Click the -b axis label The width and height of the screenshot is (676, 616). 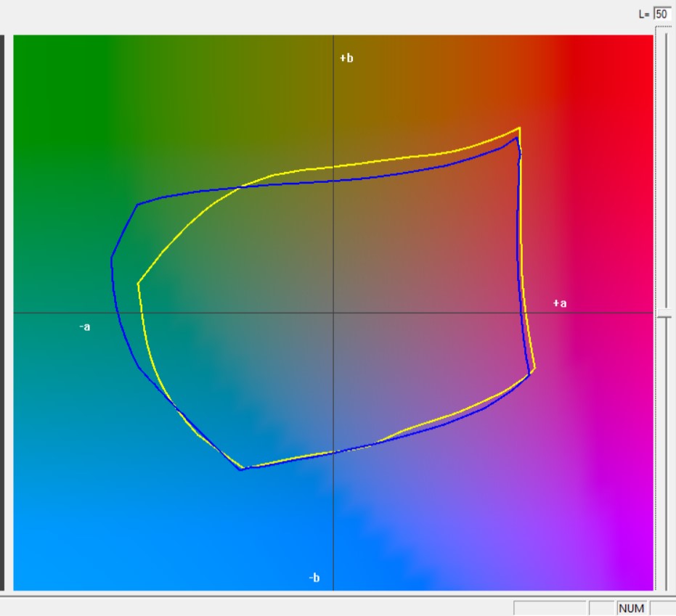(314, 578)
